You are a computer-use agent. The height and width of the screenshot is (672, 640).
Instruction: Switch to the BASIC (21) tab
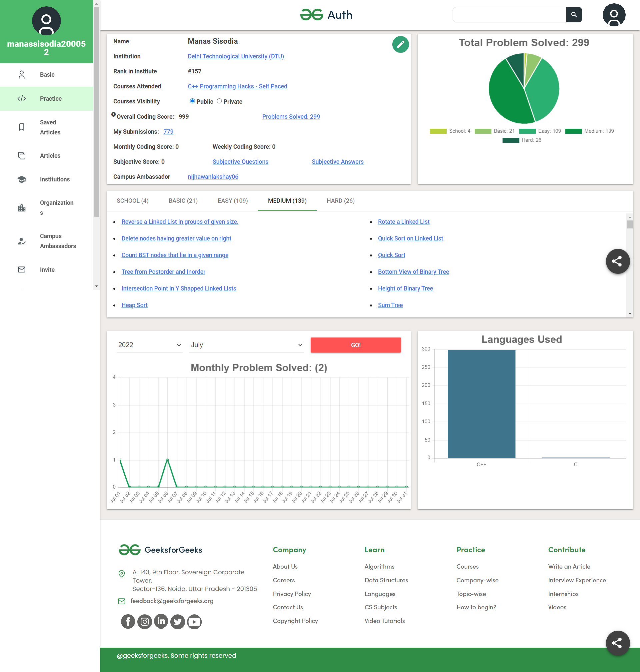(x=183, y=201)
